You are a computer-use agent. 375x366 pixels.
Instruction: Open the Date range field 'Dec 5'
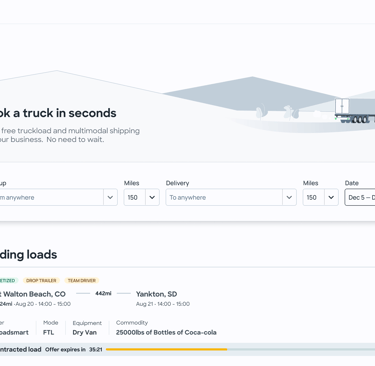coord(360,197)
